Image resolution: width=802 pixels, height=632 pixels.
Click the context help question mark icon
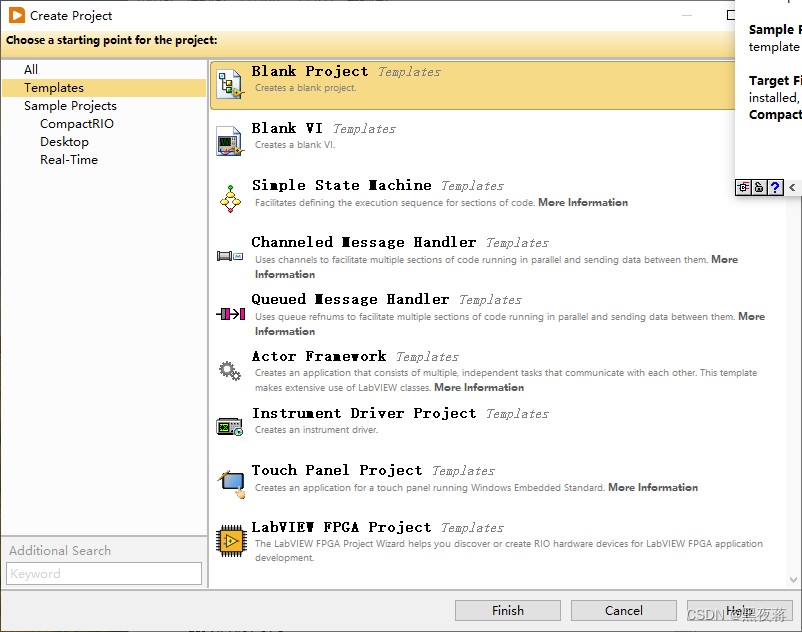(x=775, y=188)
